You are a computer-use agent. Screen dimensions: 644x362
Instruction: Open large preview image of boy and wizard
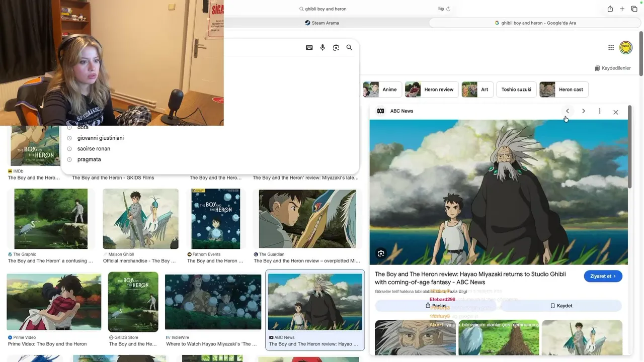click(499, 192)
